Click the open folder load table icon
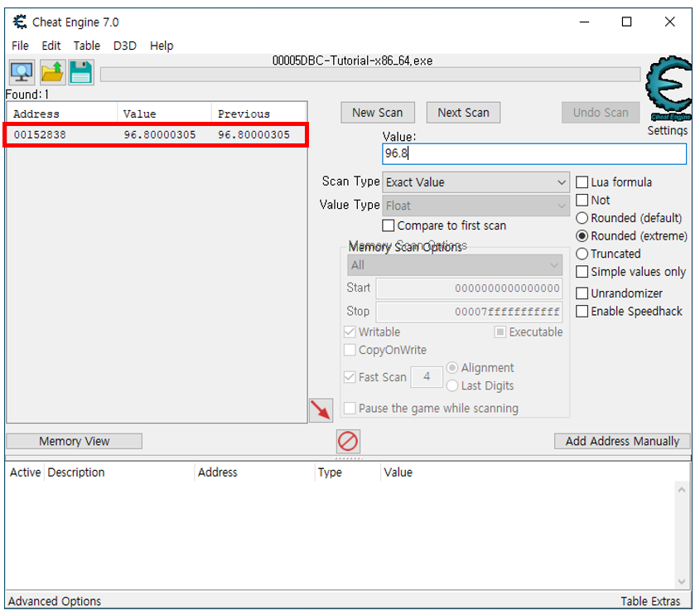 (x=52, y=72)
